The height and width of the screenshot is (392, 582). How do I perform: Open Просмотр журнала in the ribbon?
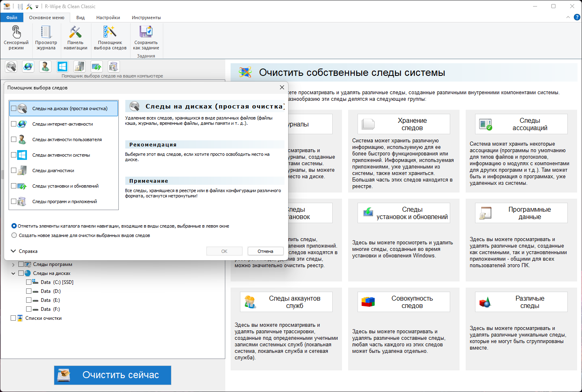pos(46,38)
